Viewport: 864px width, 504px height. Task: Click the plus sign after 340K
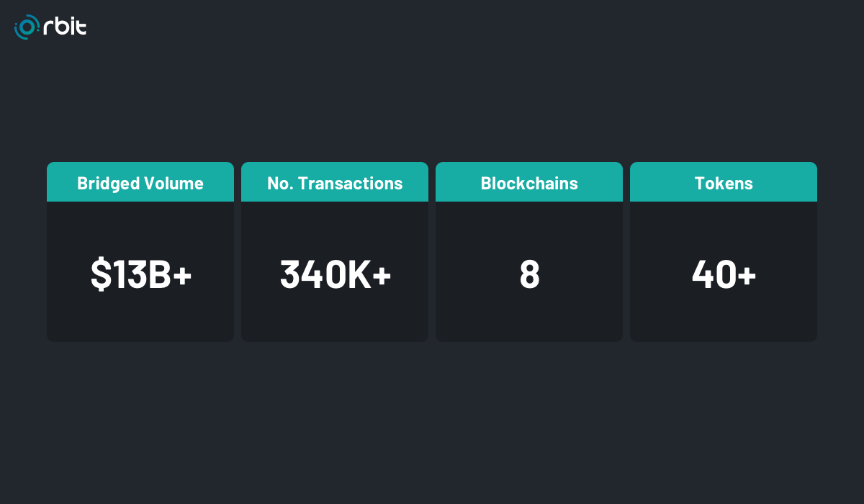coord(382,275)
